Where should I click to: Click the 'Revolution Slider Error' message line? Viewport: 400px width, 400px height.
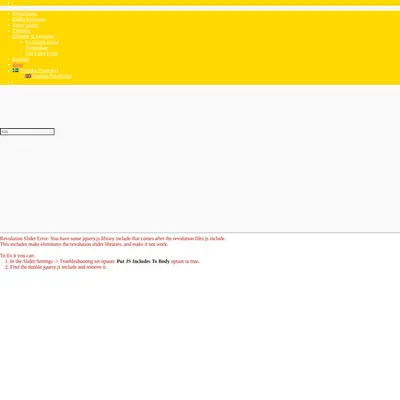(113, 238)
